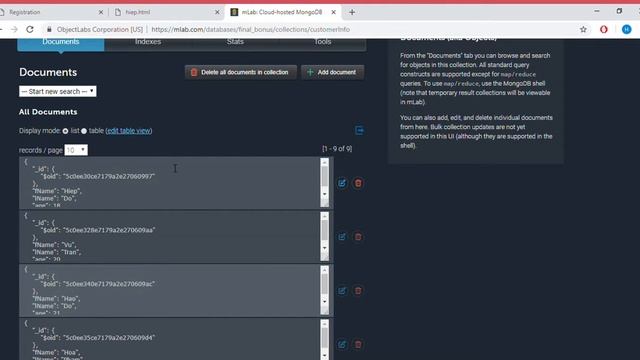Open the records per page dropdown
The width and height of the screenshot is (640, 360).
76,150
